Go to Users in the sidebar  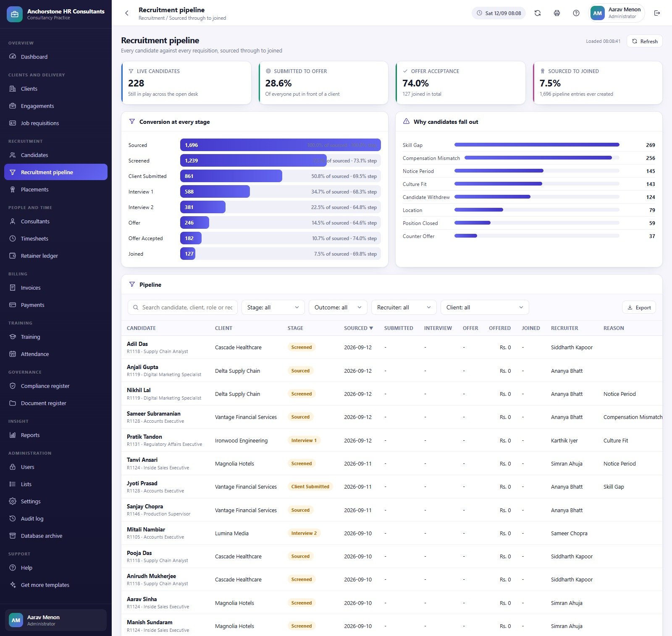[56, 467]
